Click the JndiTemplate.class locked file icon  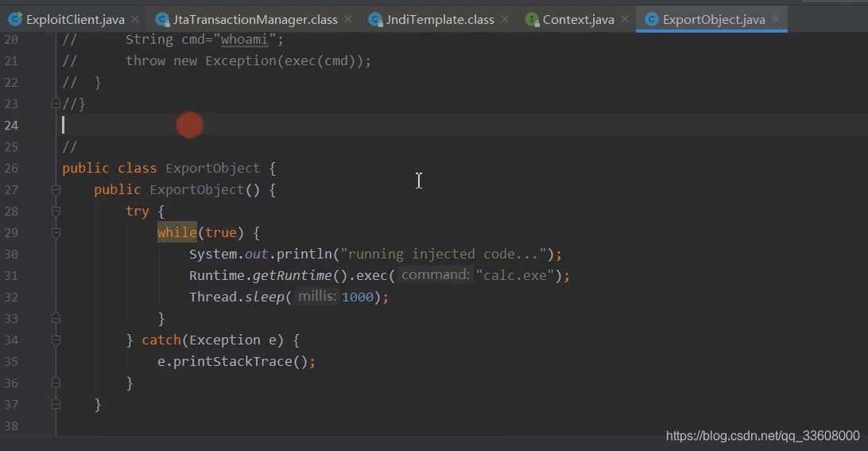point(375,20)
